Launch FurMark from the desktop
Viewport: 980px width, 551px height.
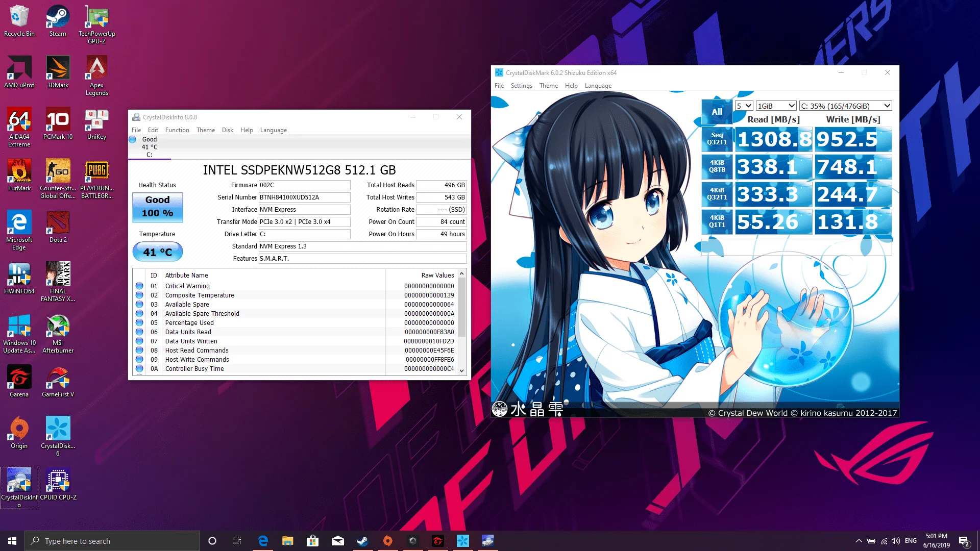(x=19, y=174)
